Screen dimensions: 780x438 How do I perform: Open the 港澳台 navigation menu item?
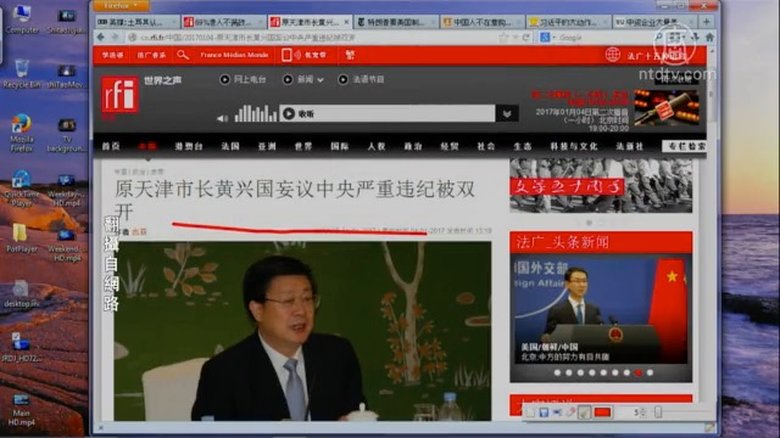188,146
